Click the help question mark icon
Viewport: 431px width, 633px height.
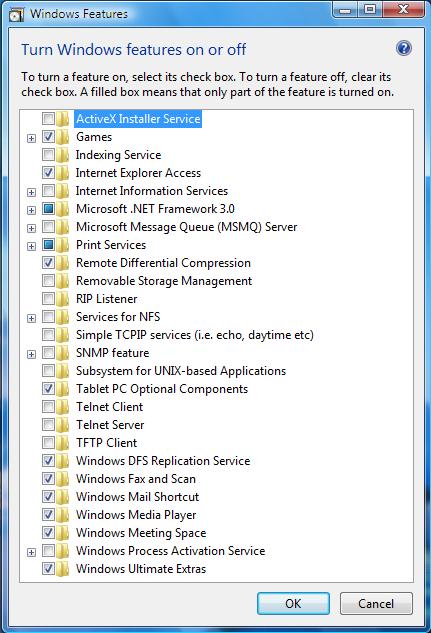[x=404, y=48]
